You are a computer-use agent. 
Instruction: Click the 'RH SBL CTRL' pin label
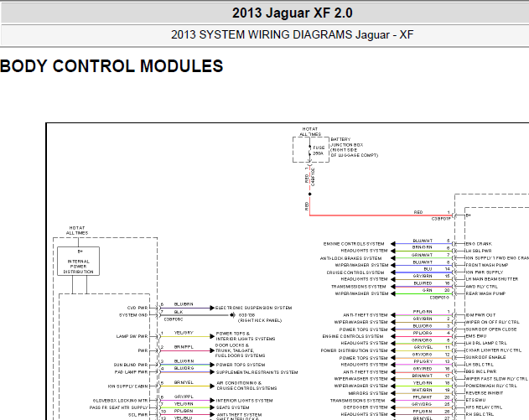point(480,414)
